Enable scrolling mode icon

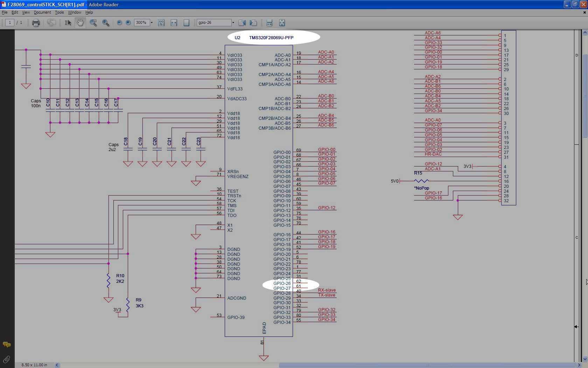tap(269, 23)
